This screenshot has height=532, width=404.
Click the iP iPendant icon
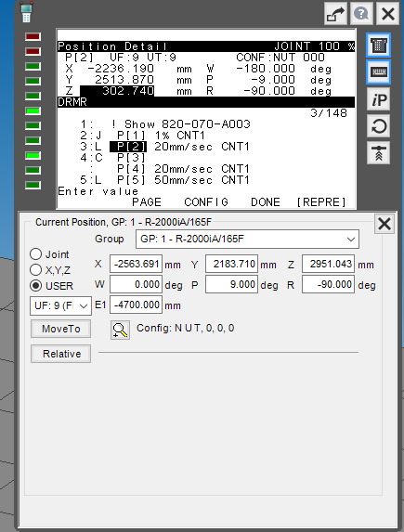point(378,99)
